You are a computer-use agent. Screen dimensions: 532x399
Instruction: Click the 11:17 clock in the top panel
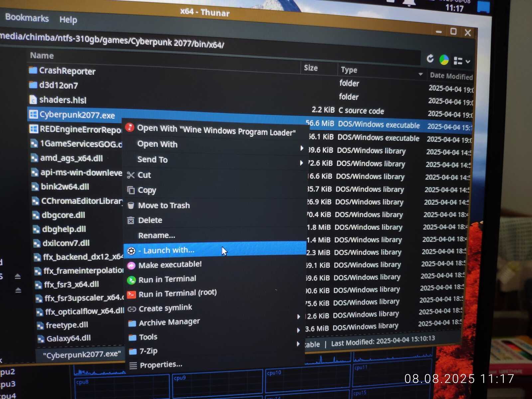pyautogui.click(x=454, y=8)
